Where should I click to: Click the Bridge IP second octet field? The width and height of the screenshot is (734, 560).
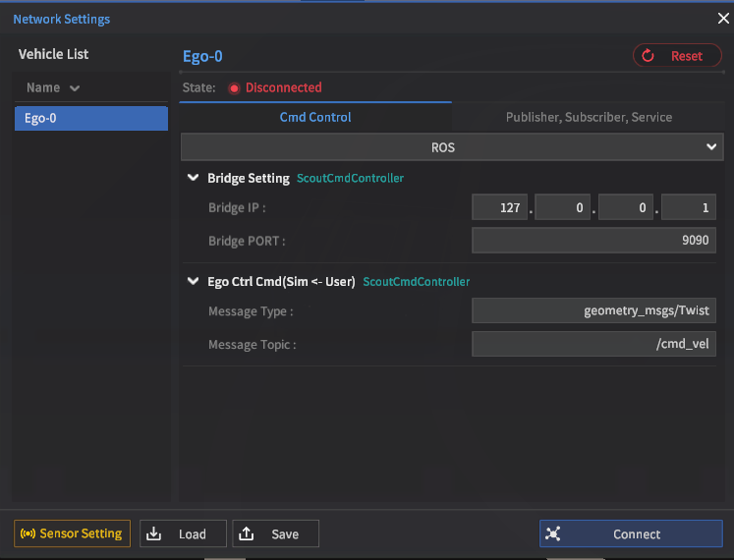click(563, 207)
